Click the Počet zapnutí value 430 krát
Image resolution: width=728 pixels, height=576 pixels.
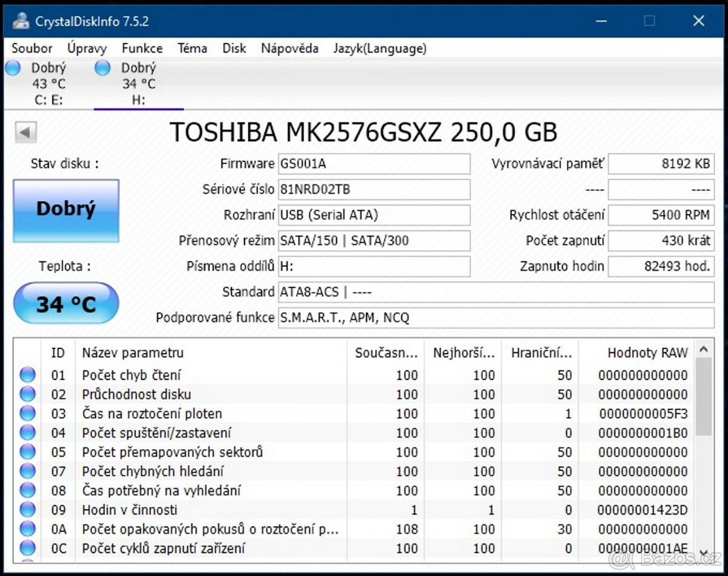(x=661, y=241)
